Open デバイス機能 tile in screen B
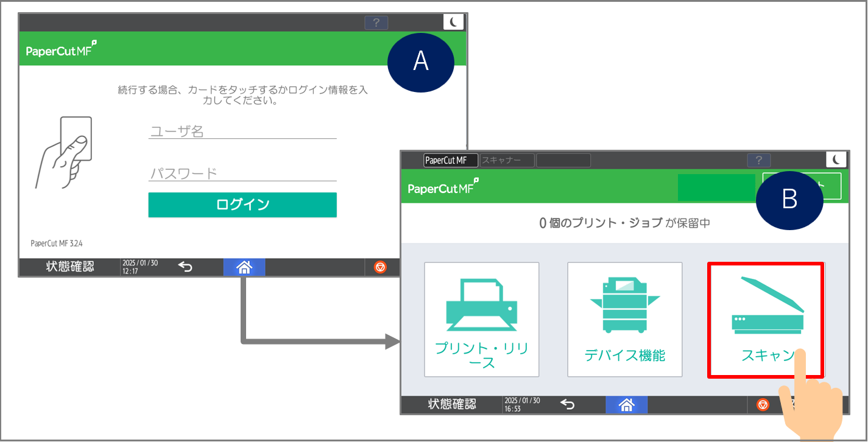This screenshot has height=442, width=868. 625,320
